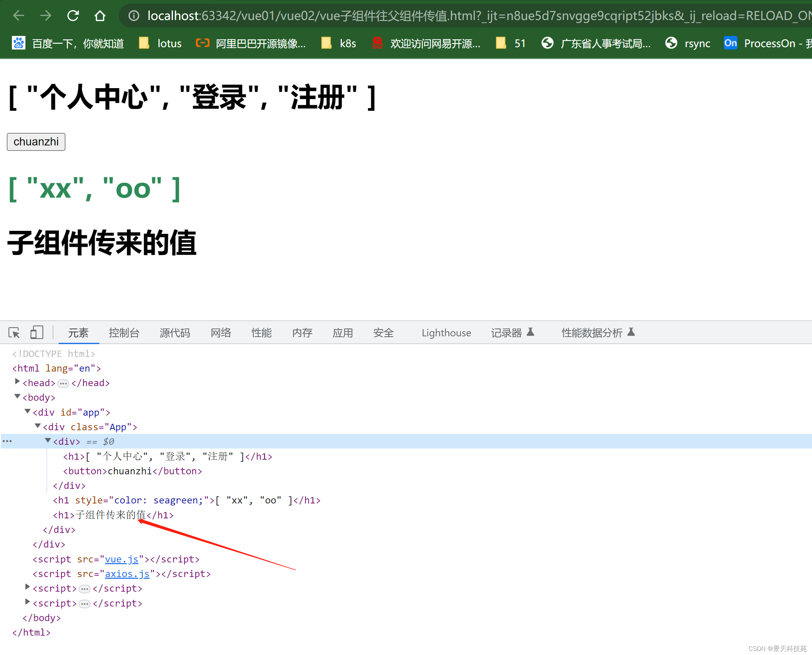Click the chuanzhi button

[x=36, y=141]
